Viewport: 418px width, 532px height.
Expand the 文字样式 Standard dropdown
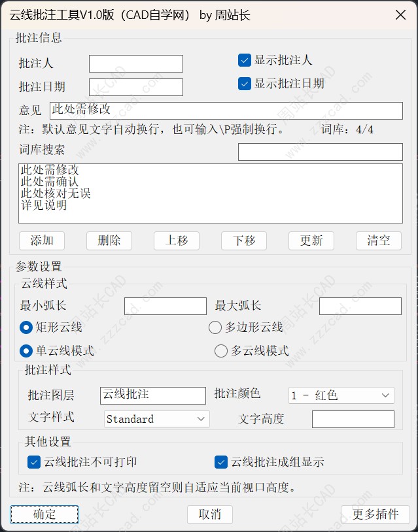pyautogui.click(x=157, y=419)
